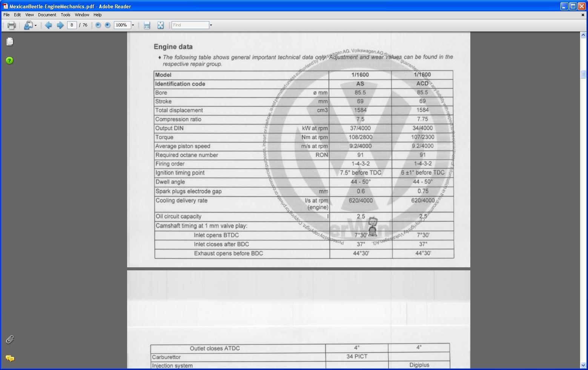This screenshot has width=588, height=370.
Task: Click the '37/4000' output value
Action: (360, 128)
